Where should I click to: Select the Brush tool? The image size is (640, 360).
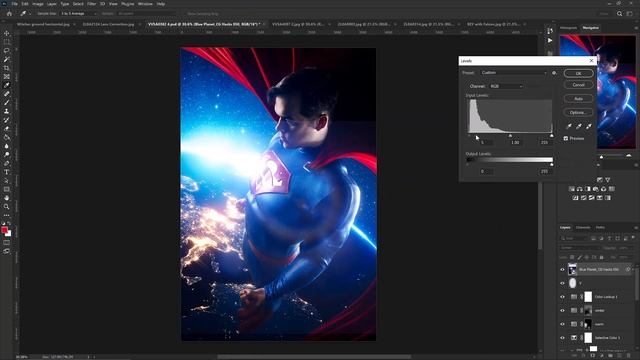[x=7, y=102]
